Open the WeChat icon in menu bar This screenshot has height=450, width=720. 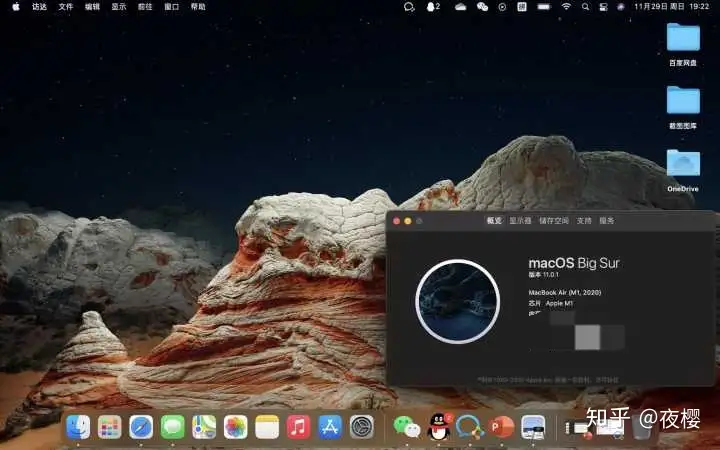[482, 6]
